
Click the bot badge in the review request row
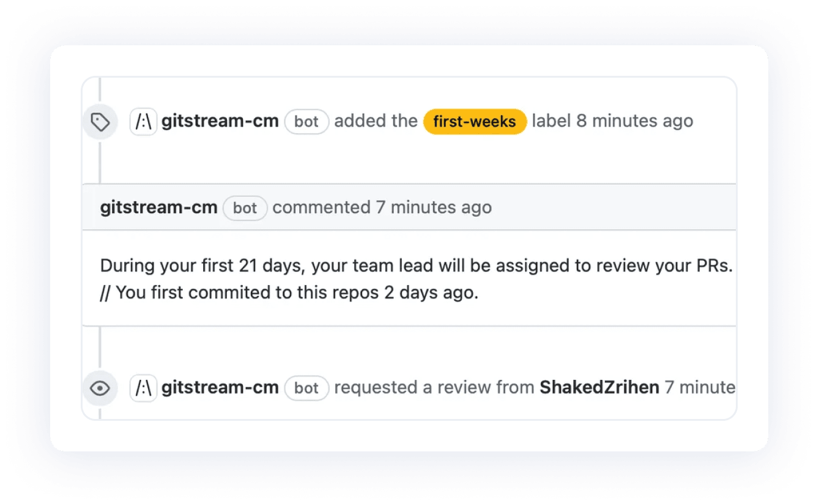point(306,388)
